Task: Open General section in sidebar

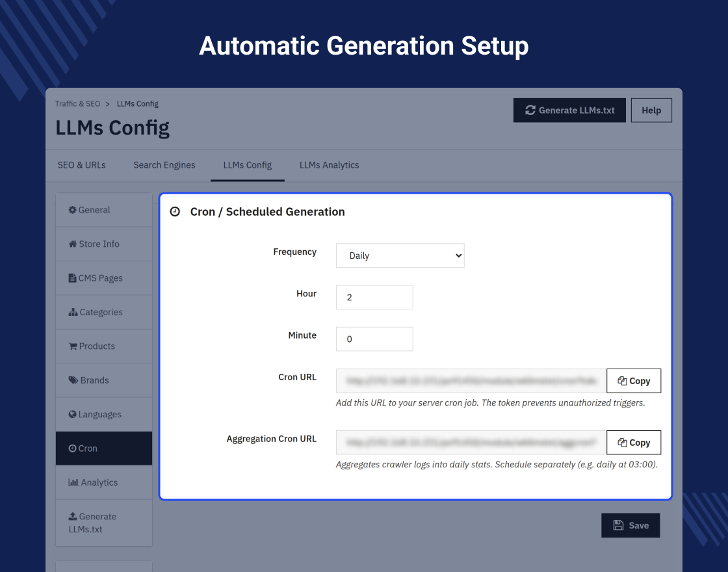Action: click(x=104, y=210)
